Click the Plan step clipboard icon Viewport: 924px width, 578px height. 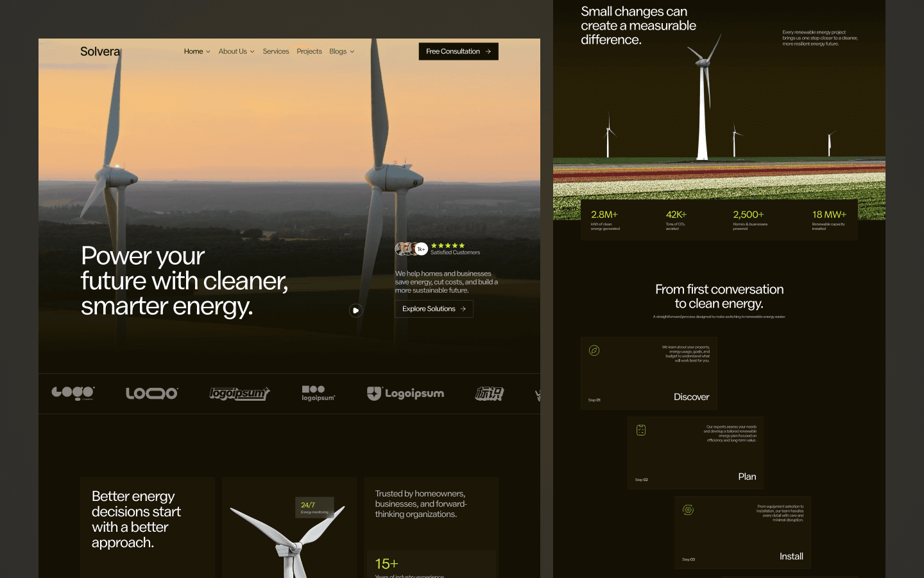coord(641,430)
